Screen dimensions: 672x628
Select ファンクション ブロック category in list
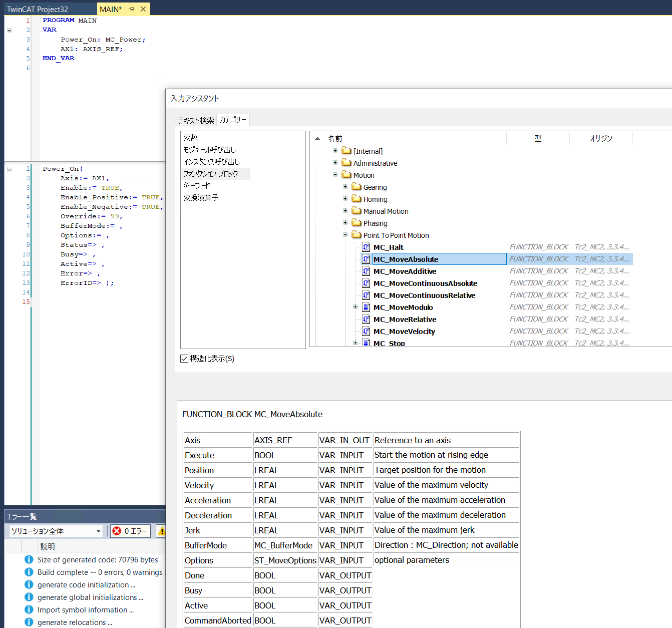coord(210,174)
